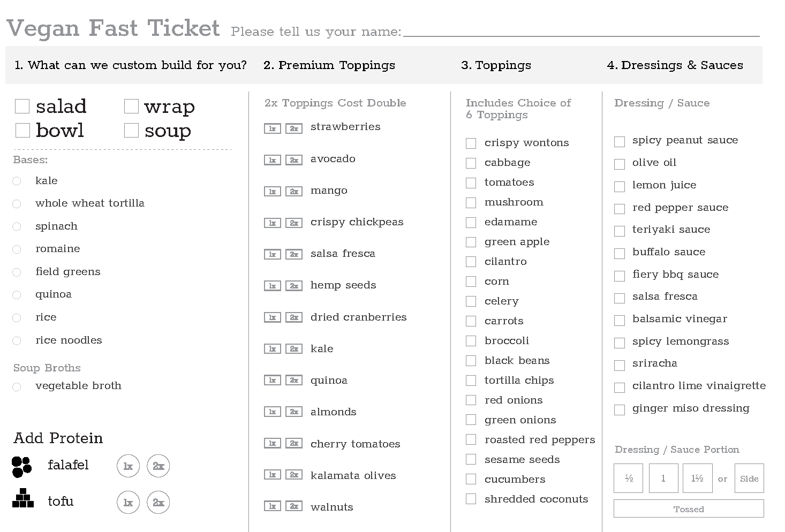785x532 pixels.
Task: Select sriracha sauce checkbox
Action: point(620,365)
